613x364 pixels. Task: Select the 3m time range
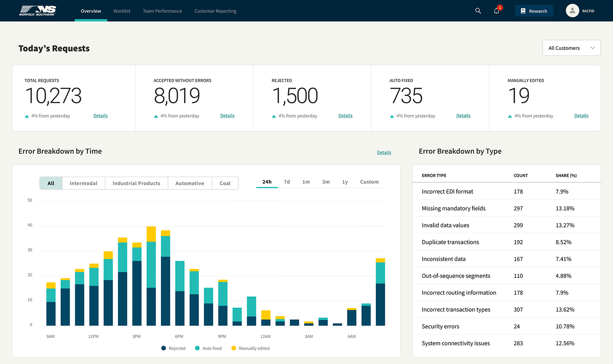[326, 182]
